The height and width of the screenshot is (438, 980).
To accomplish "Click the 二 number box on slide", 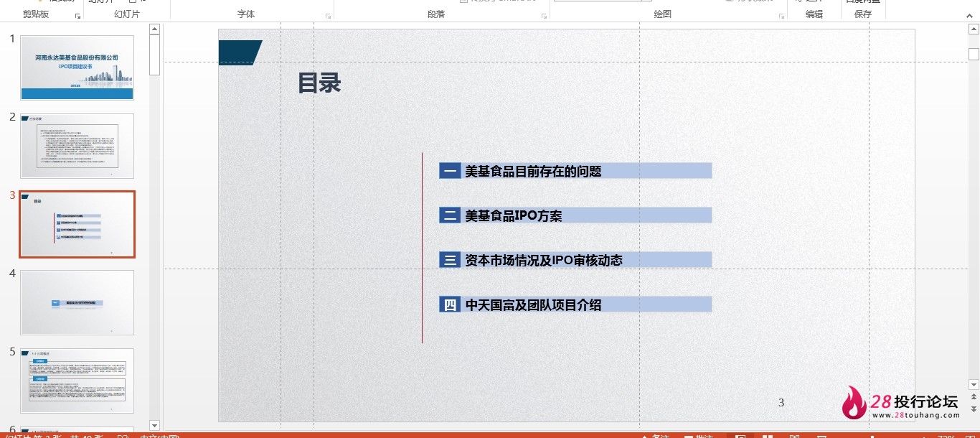I will [x=450, y=215].
